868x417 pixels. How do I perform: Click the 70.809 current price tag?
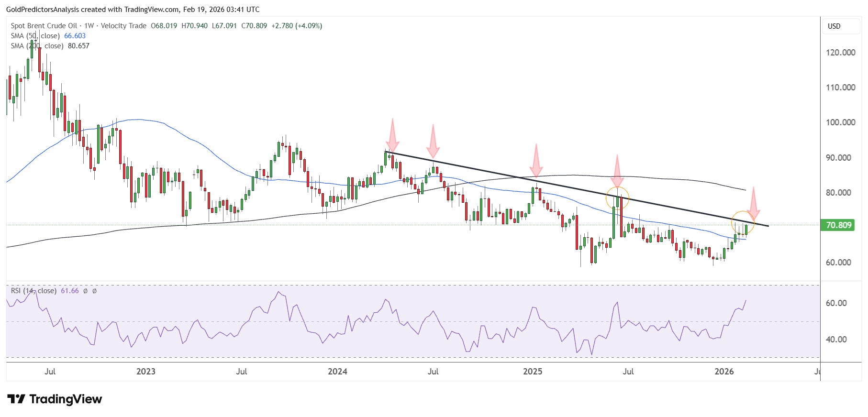click(838, 225)
